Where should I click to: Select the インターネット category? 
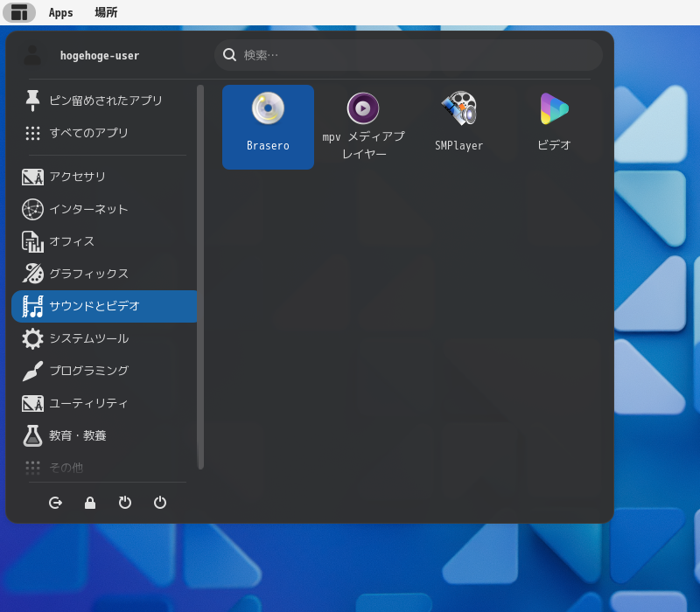click(104, 209)
